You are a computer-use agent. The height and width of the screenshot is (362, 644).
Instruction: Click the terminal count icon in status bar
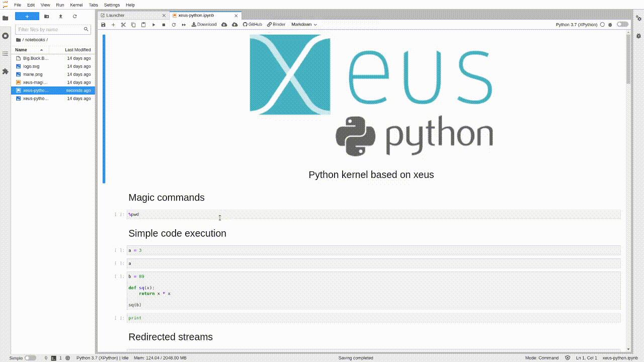(53, 358)
